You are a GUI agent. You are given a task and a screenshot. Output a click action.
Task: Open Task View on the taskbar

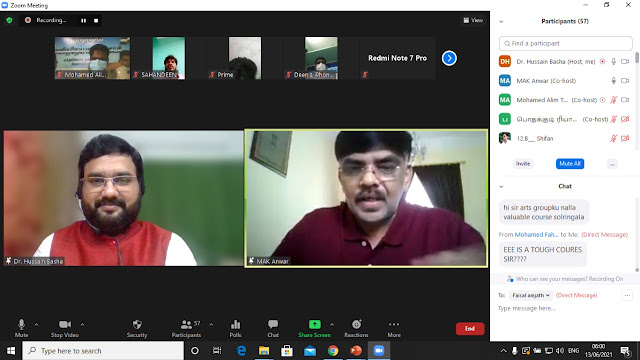217,351
